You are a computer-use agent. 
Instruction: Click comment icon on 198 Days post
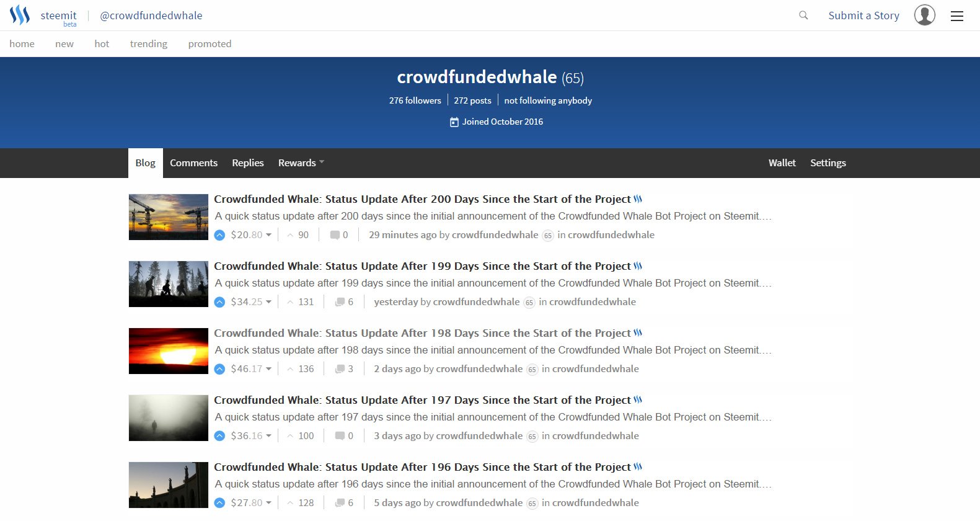point(340,369)
